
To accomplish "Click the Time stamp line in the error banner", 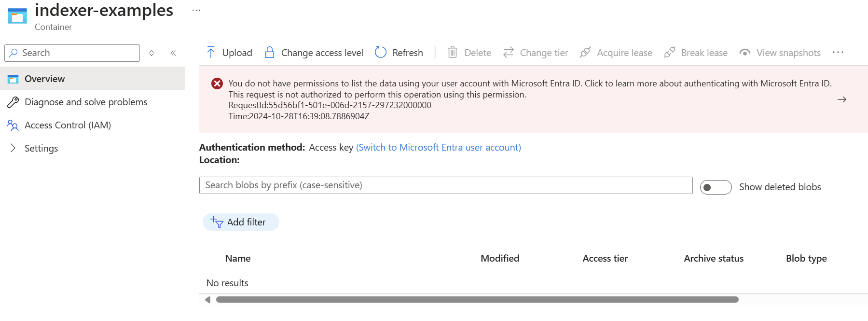I will click(299, 116).
